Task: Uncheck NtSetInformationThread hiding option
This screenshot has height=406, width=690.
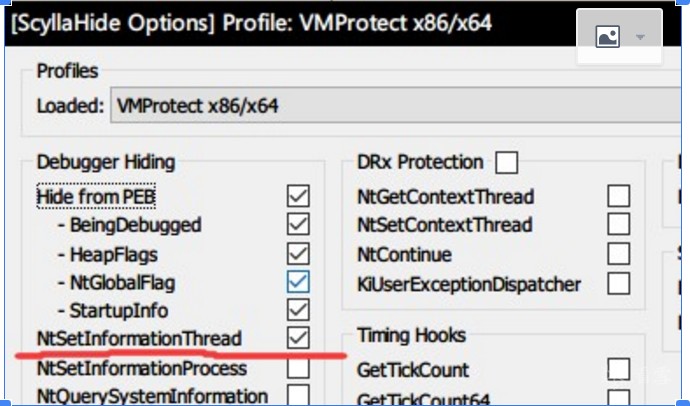Action: 298,338
